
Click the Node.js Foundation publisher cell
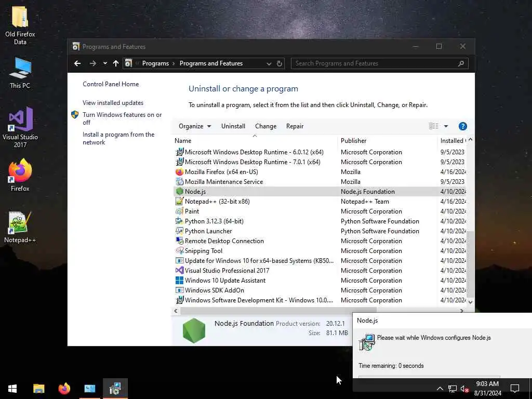pos(367,191)
